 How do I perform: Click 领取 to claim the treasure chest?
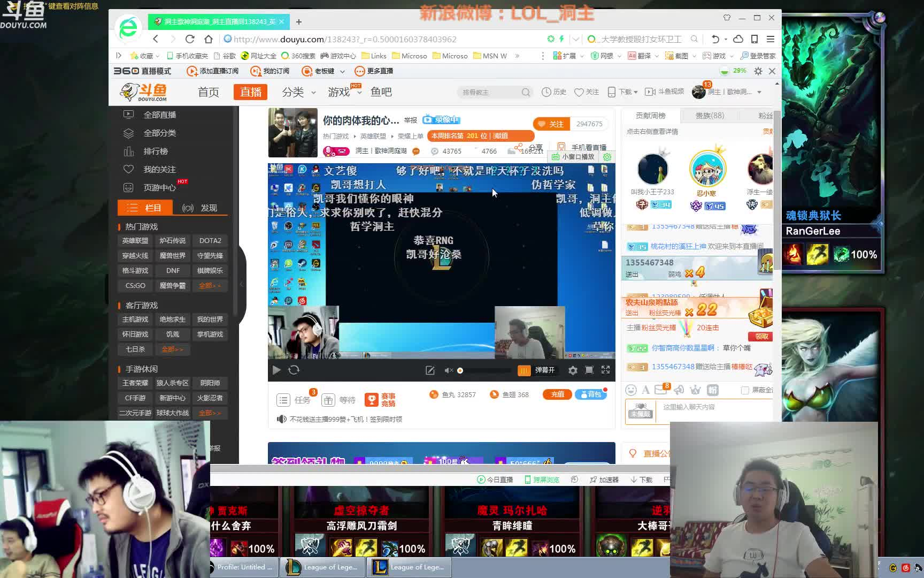tap(761, 337)
